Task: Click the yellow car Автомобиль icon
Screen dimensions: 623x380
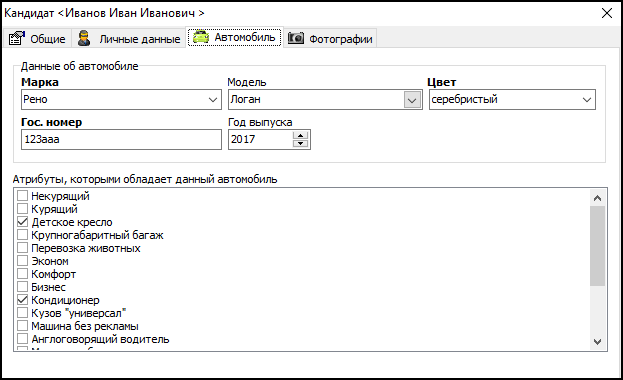Action: click(201, 37)
